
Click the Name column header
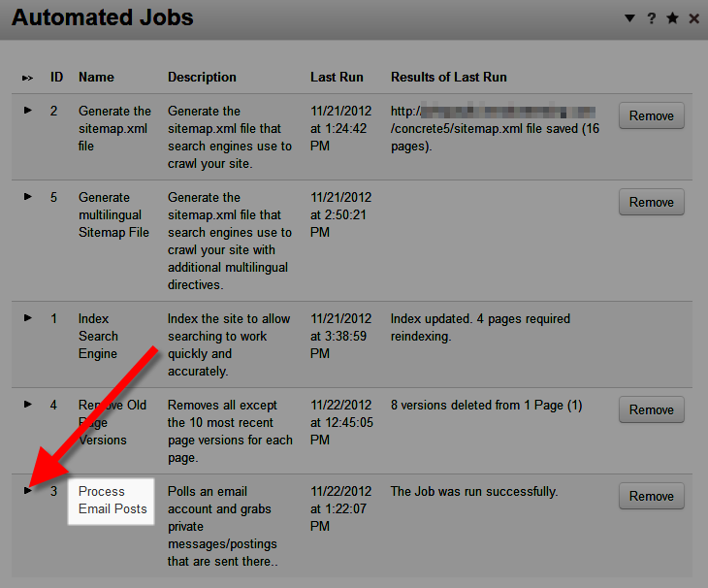[x=96, y=78]
